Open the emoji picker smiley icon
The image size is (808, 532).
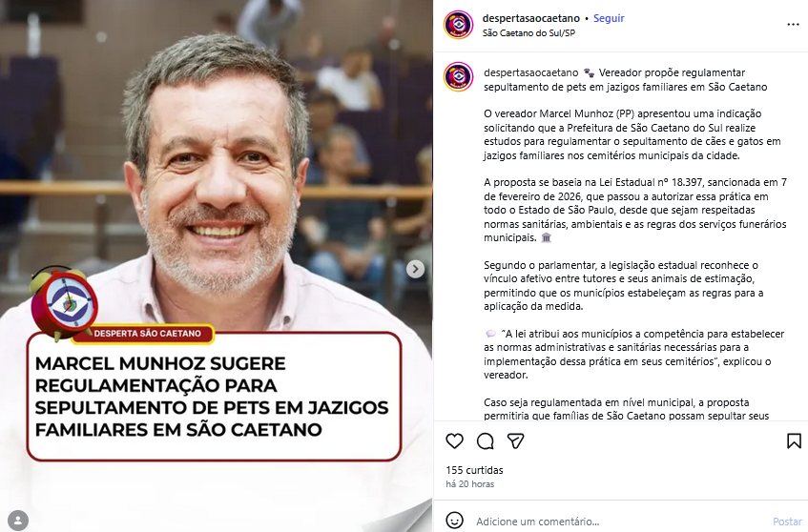click(x=454, y=521)
